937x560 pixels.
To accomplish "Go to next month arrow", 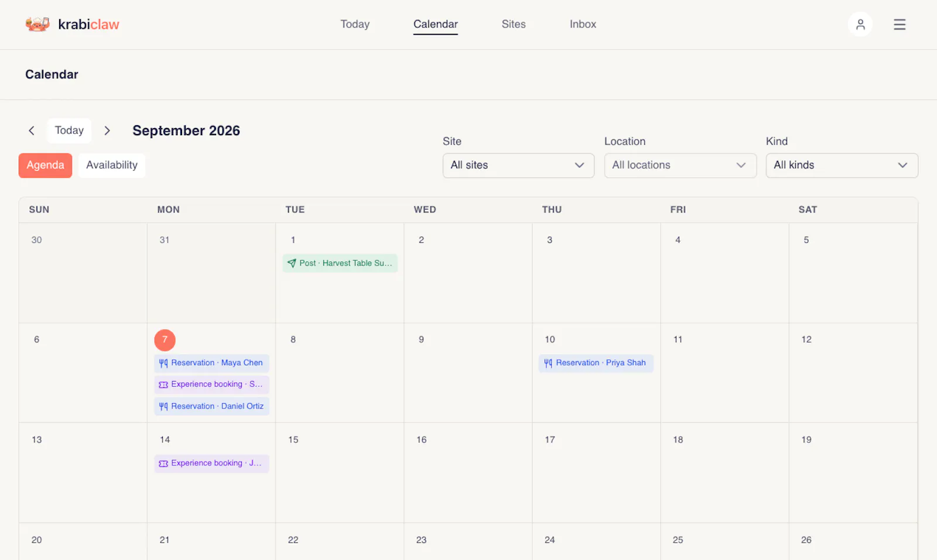I will point(107,130).
